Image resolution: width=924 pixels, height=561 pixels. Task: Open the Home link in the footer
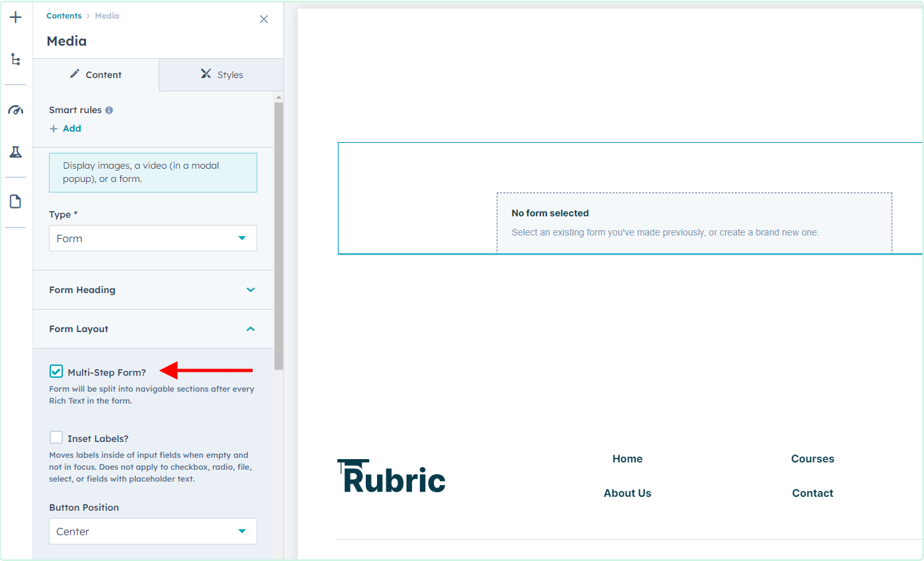click(628, 458)
